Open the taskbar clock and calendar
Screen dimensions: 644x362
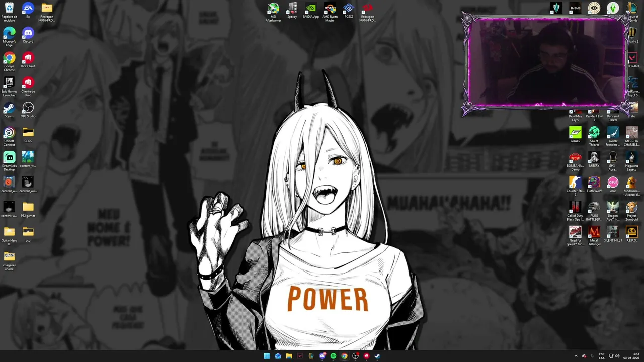632,356
